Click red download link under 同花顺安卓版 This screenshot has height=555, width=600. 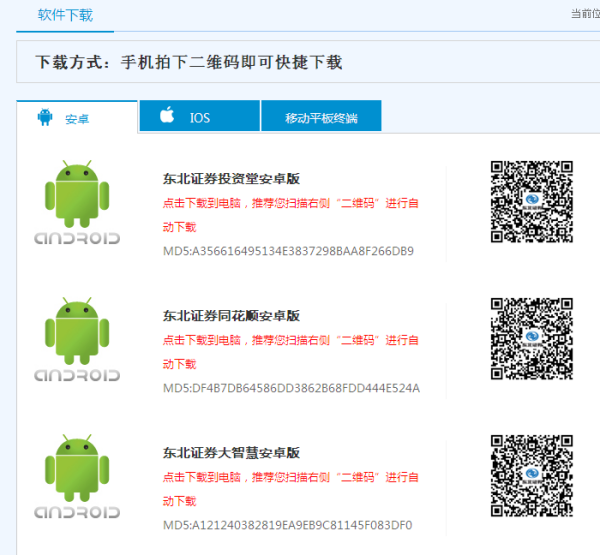(x=290, y=352)
